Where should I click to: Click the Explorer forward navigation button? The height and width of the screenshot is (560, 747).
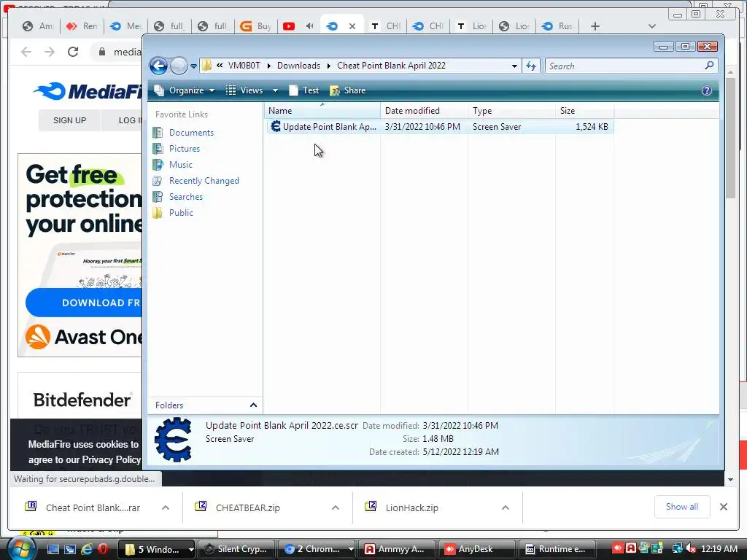(x=179, y=66)
